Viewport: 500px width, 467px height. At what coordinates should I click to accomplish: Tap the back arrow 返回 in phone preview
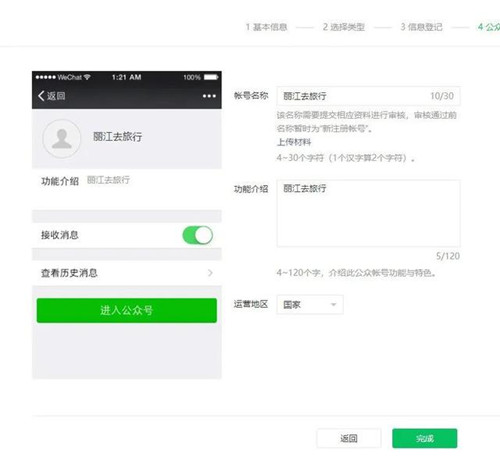[x=52, y=96]
